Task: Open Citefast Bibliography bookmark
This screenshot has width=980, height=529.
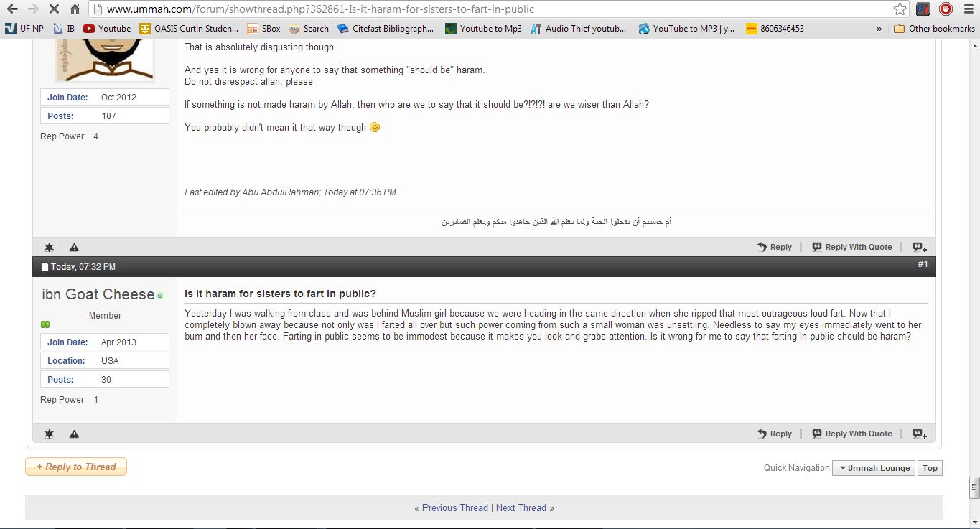Action: 386,29
